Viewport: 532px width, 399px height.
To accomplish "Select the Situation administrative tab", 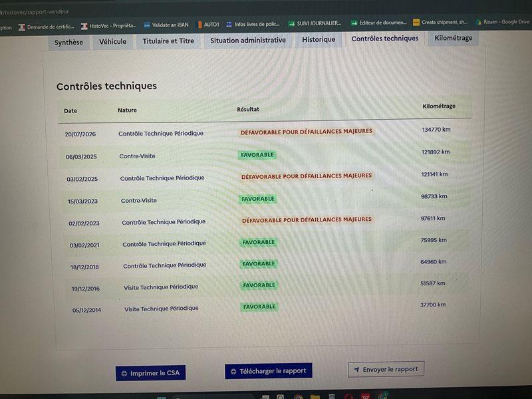I will 247,41.
